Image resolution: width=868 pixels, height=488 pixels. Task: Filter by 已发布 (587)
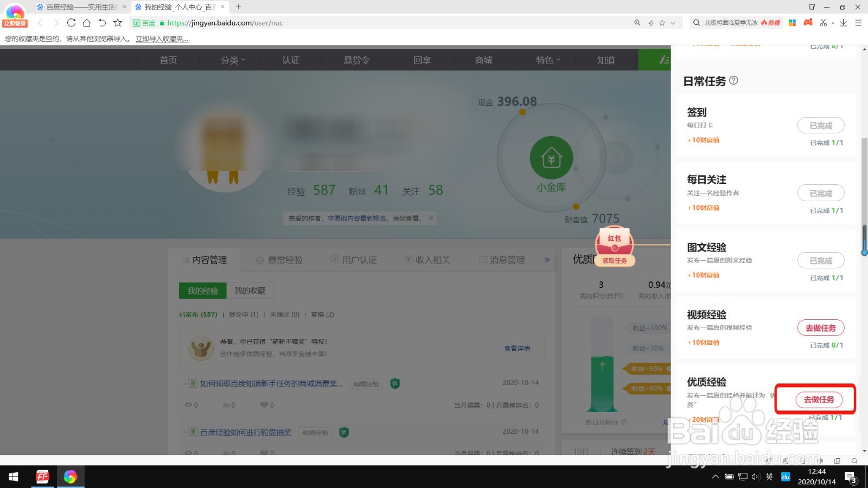coord(198,314)
